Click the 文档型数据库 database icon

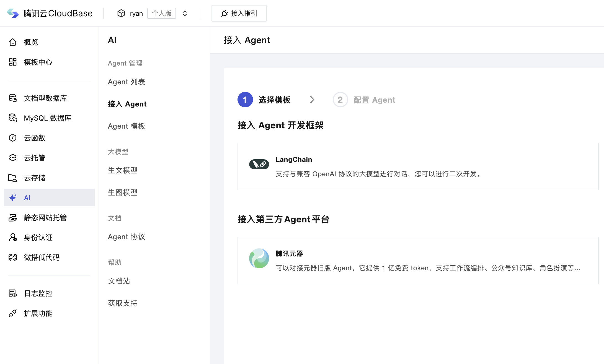[x=13, y=98]
